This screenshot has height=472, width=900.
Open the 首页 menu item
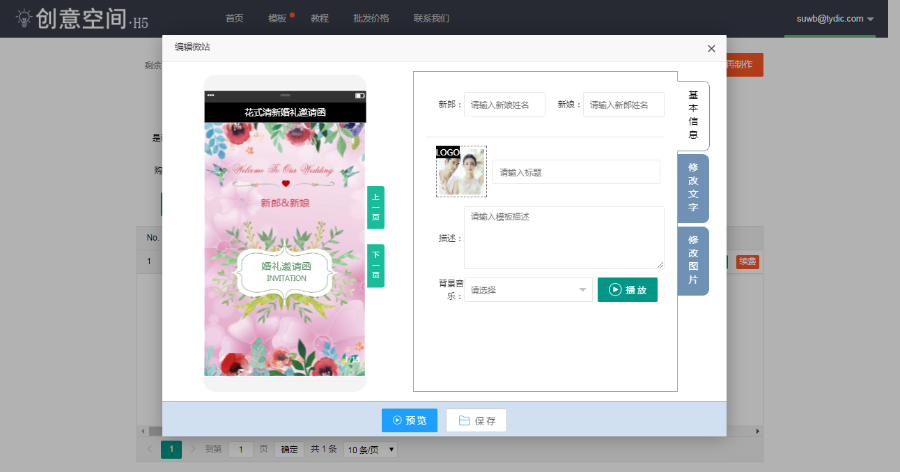click(234, 18)
